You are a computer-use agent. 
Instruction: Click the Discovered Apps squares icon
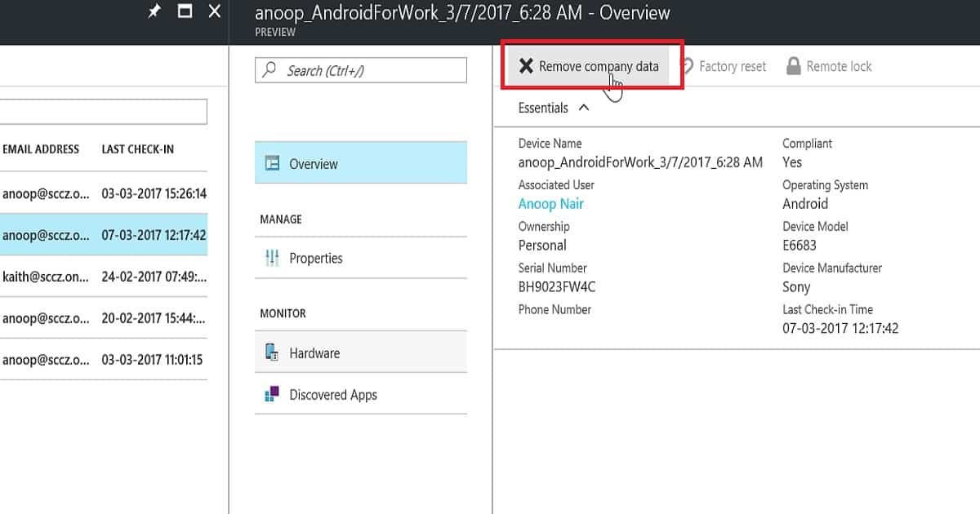click(272, 394)
